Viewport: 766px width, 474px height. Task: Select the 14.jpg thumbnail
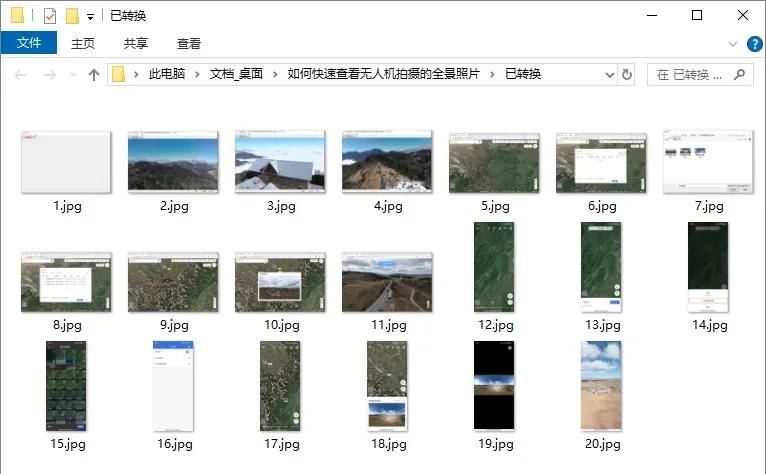pyautogui.click(x=708, y=267)
